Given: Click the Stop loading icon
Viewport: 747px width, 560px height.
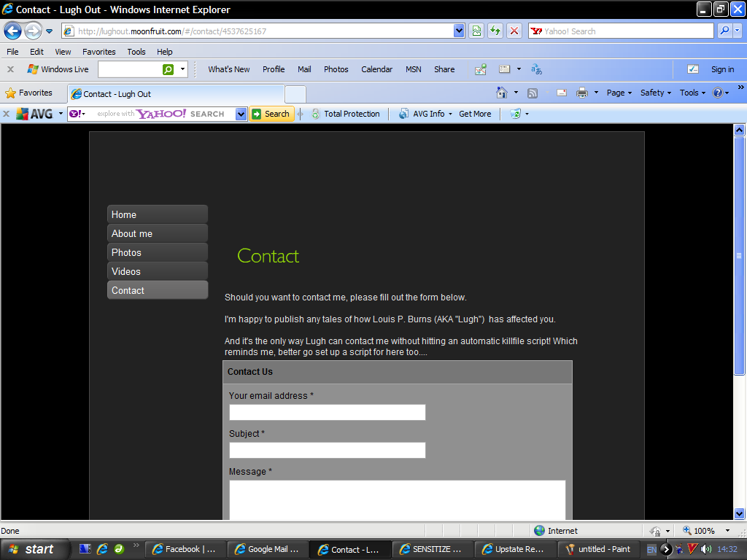Looking at the screenshot, I should click(514, 31).
